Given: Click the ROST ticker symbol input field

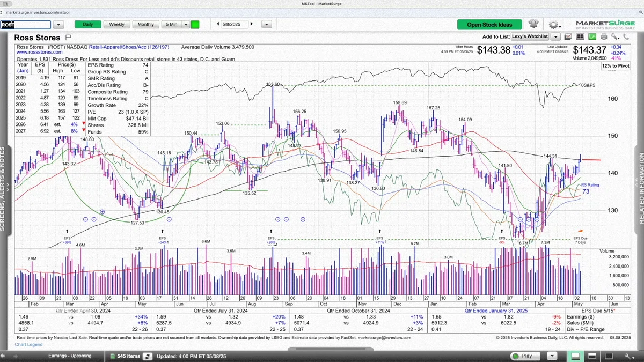Looking at the screenshot, I should 26,25.
